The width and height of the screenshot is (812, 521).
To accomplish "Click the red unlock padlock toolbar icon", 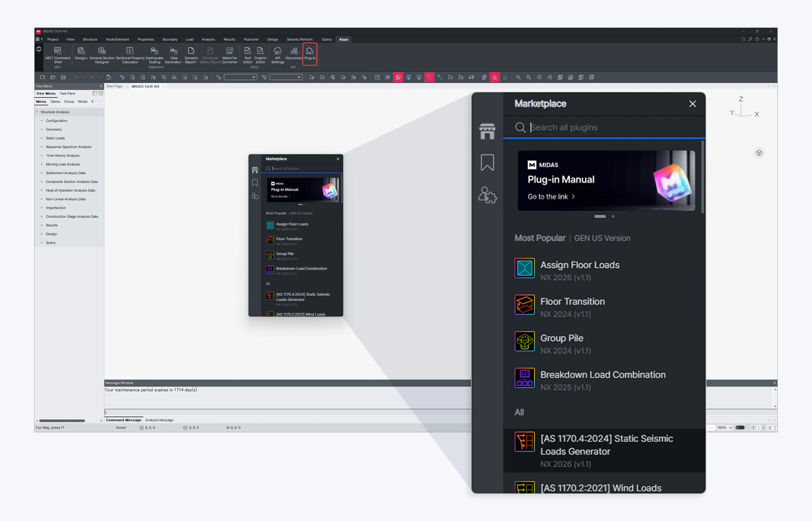I will (495, 77).
